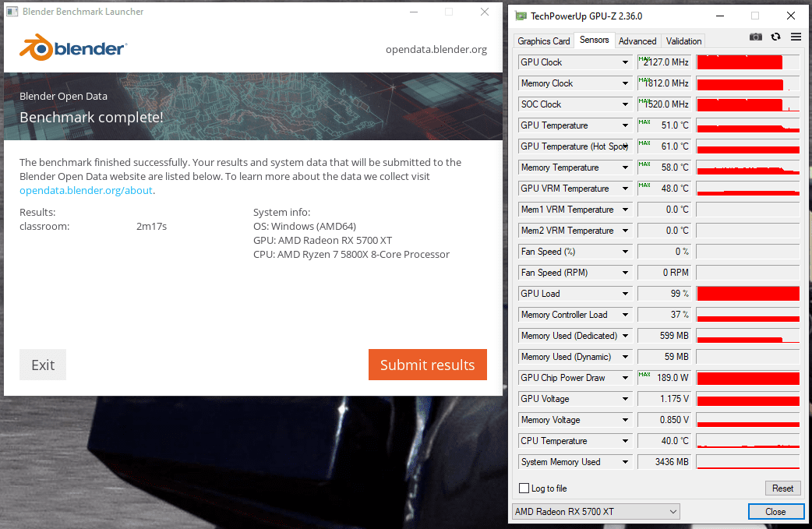Open the GPU Load sensor dropdown
This screenshot has height=529, width=812.
tap(625, 294)
